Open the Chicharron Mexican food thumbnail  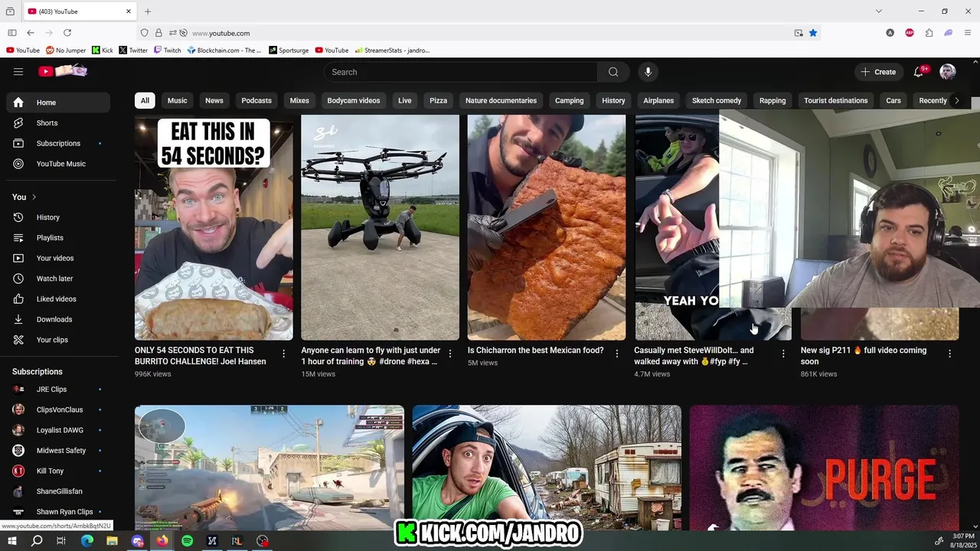click(547, 227)
